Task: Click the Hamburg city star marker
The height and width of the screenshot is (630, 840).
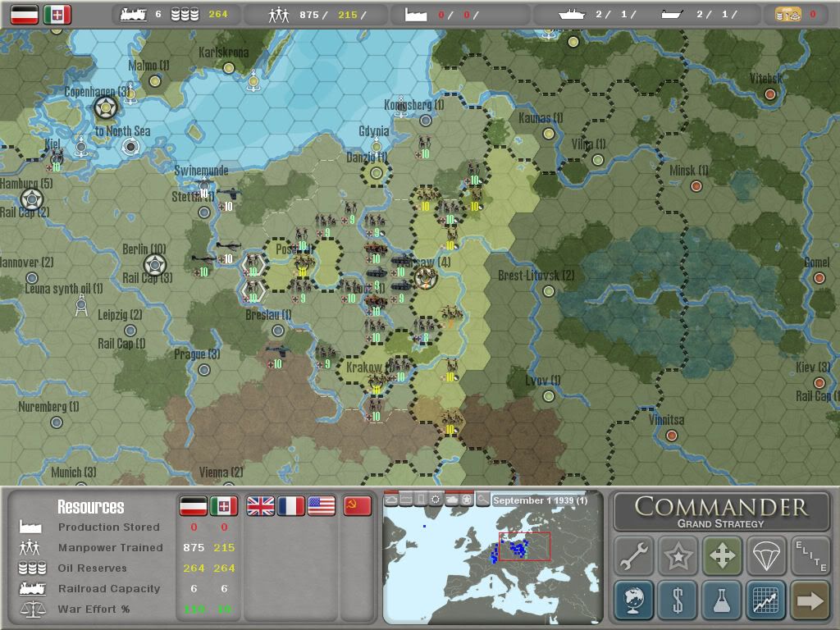Action: (x=32, y=200)
